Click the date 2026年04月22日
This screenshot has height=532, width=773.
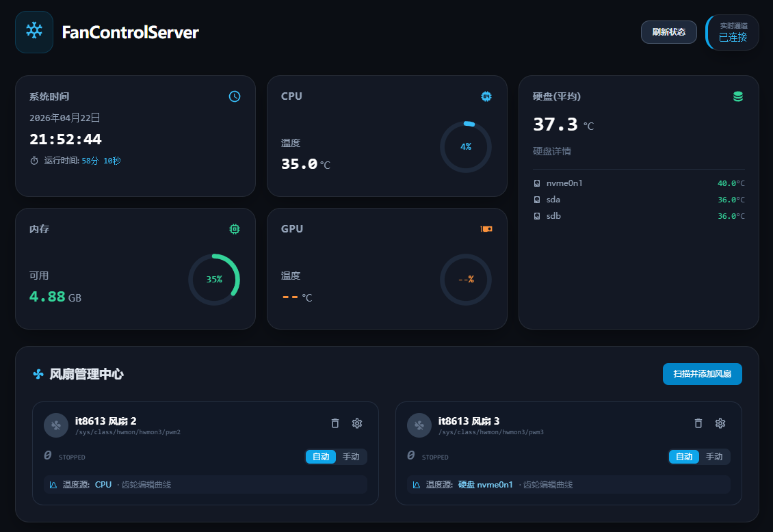(64, 118)
